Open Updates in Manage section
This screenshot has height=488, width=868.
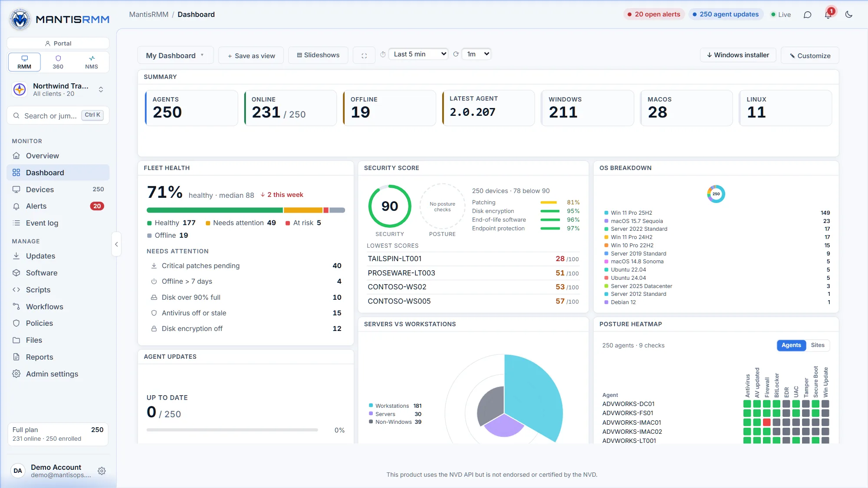(58, 256)
